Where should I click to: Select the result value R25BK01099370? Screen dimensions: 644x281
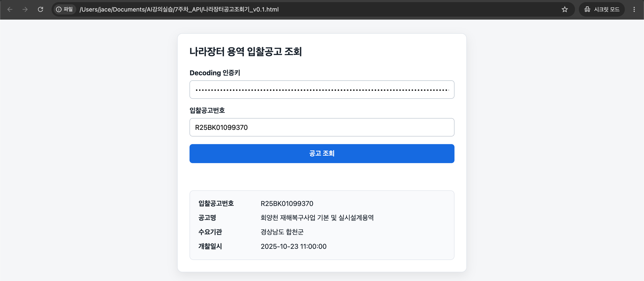point(287,204)
